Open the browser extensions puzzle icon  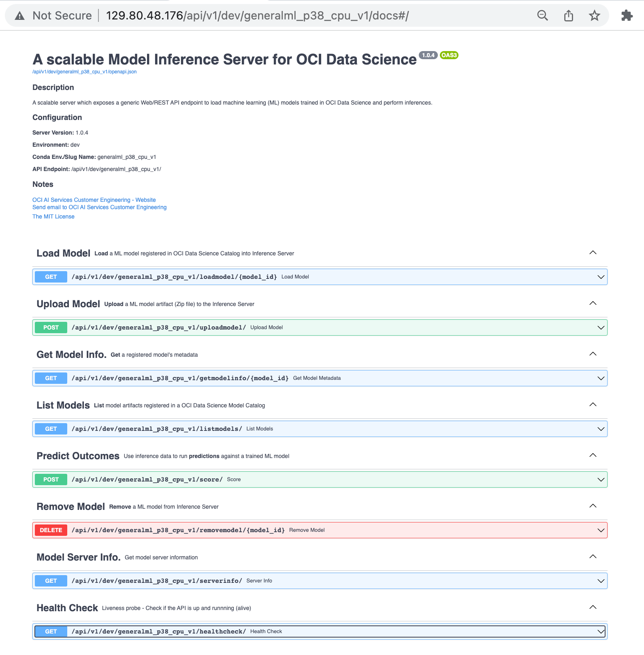click(627, 16)
